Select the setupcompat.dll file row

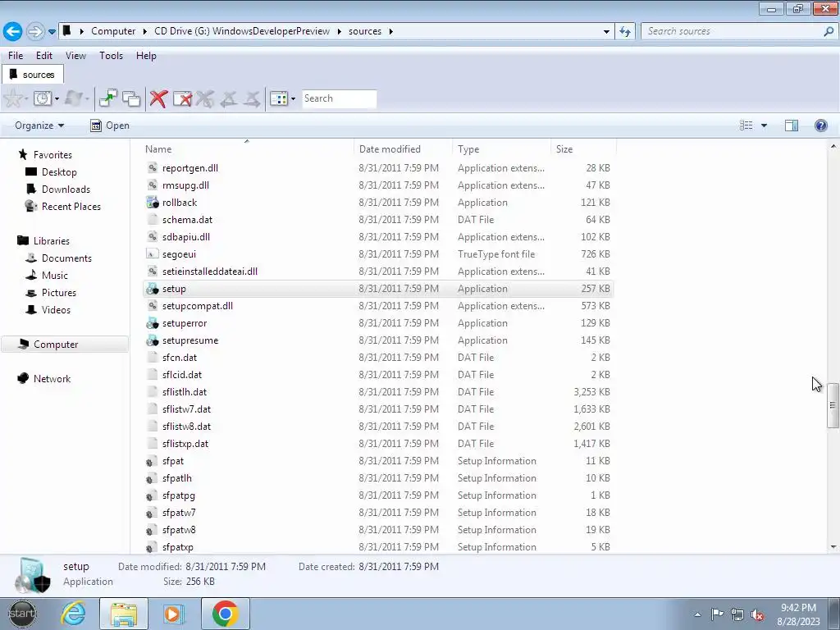pyautogui.click(x=378, y=306)
